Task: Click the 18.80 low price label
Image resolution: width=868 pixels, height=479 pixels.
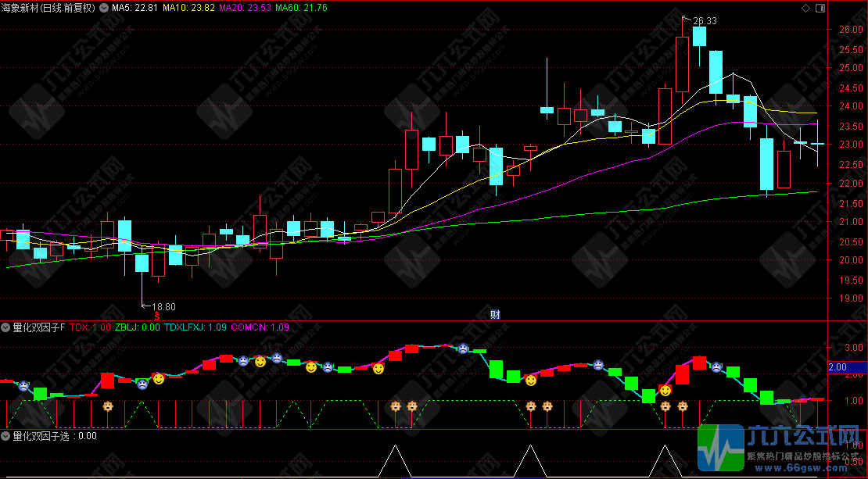Action: [163, 307]
